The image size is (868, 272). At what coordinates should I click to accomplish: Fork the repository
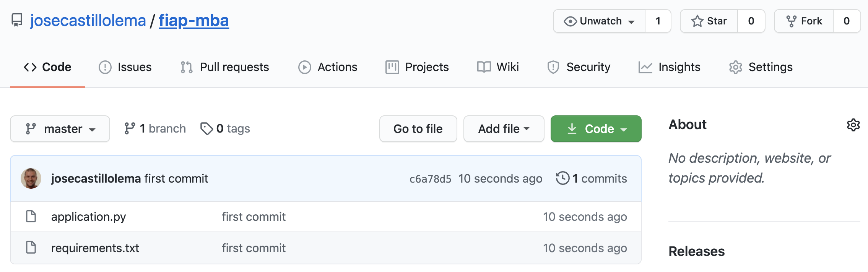click(804, 21)
